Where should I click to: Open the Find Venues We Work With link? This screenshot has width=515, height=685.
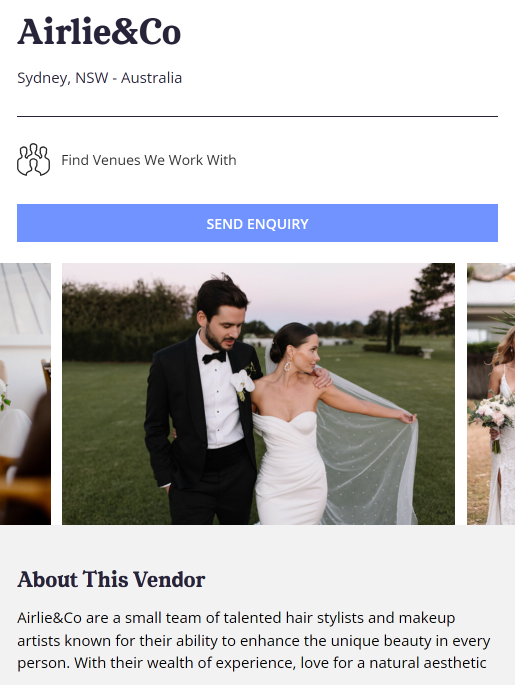149,160
